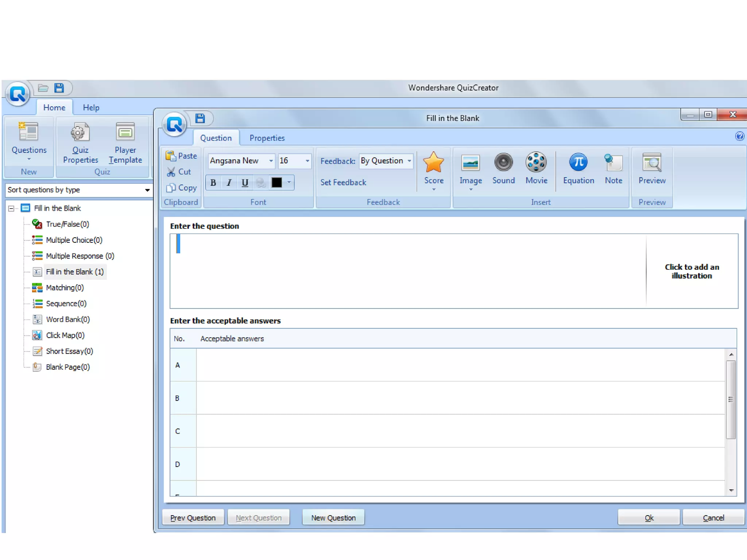Viewport: 747px width, 560px height.
Task: Toggle underline formatting
Action: pos(245,183)
